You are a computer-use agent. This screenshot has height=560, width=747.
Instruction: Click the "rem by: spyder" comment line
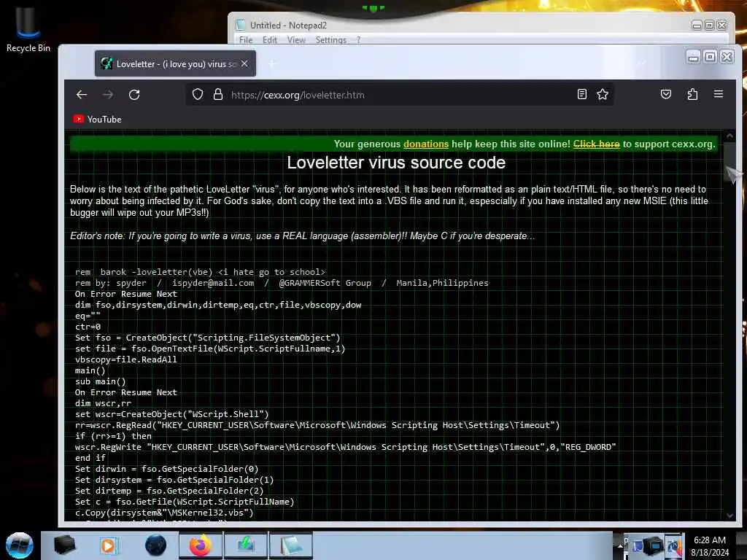[x=282, y=283]
